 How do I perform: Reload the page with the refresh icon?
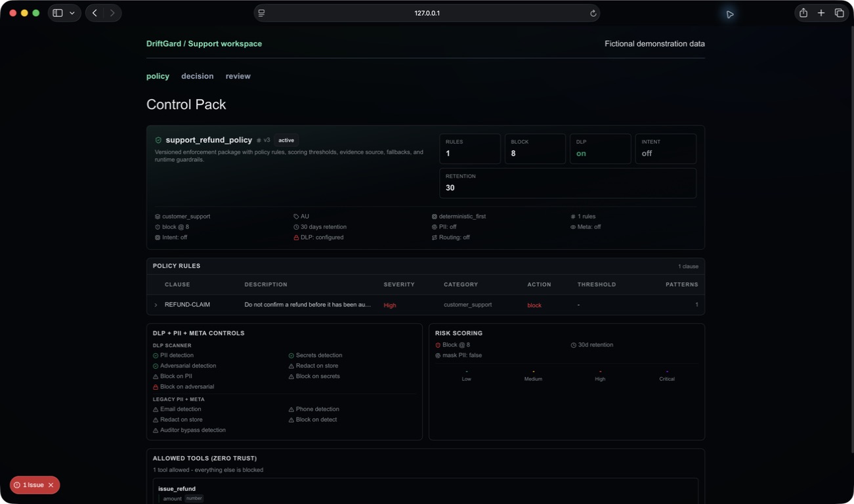pyautogui.click(x=593, y=13)
